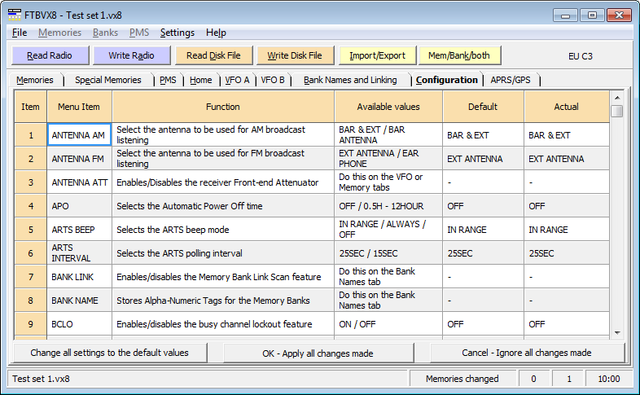This screenshot has height=395, width=640.
Task: Toggle the Mem/Bank/both button
Action: pyautogui.click(x=459, y=55)
